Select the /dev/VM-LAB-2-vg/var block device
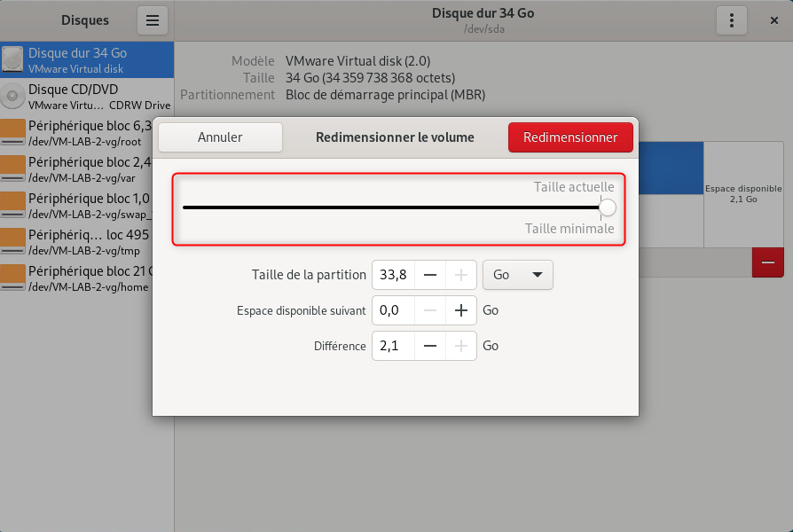Image resolution: width=793 pixels, height=532 pixels. coord(80,168)
